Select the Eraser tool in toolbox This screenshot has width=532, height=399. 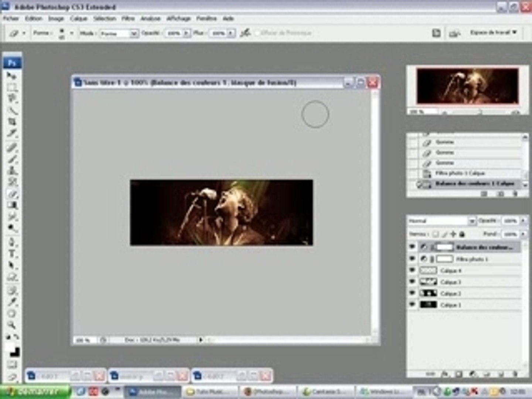12,194
